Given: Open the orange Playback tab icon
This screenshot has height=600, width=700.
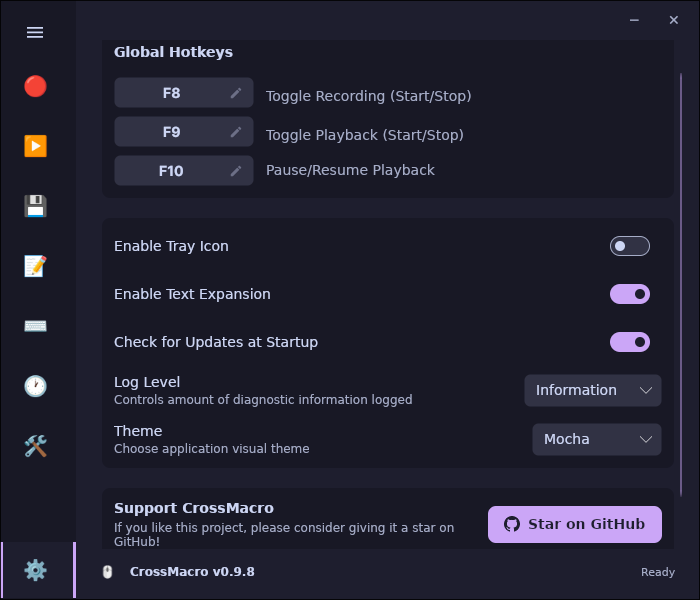Looking at the screenshot, I should [x=35, y=146].
